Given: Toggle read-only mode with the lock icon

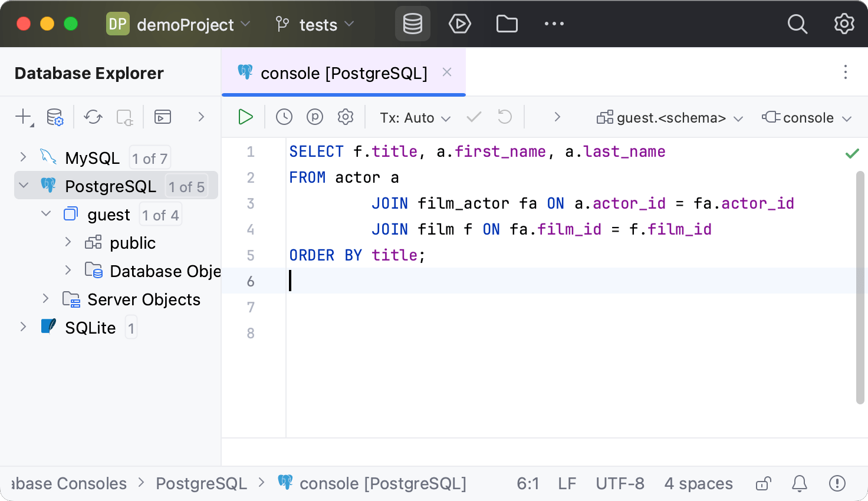Looking at the screenshot, I should (x=762, y=483).
